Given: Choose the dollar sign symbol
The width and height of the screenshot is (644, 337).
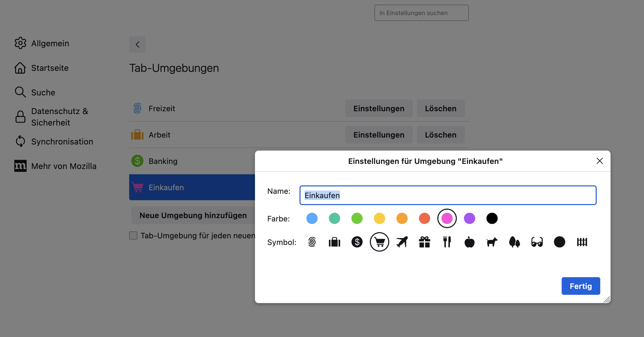Looking at the screenshot, I should click(357, 242).
